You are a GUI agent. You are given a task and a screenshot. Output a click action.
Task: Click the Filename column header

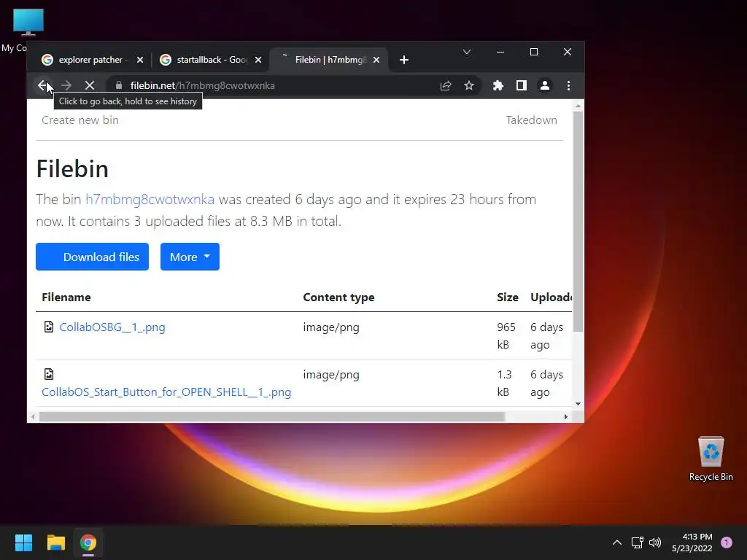[x=66, y=297]
